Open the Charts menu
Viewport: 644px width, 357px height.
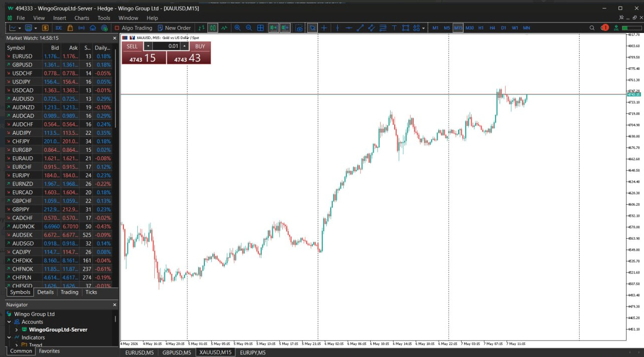point(82,18)
